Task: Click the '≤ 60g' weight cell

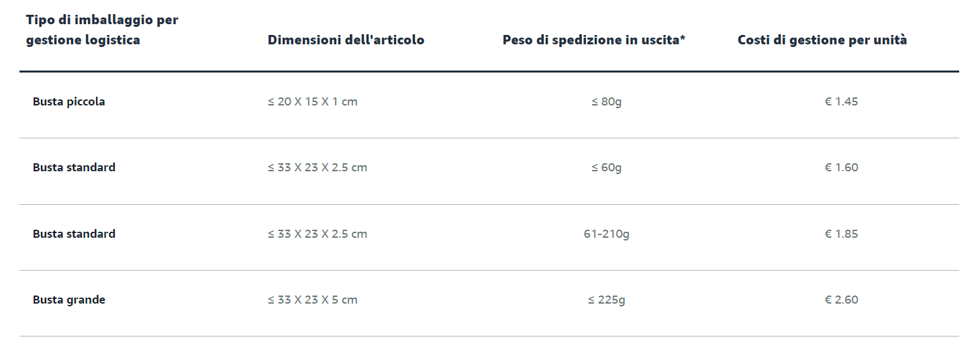Action: point(606,168)
